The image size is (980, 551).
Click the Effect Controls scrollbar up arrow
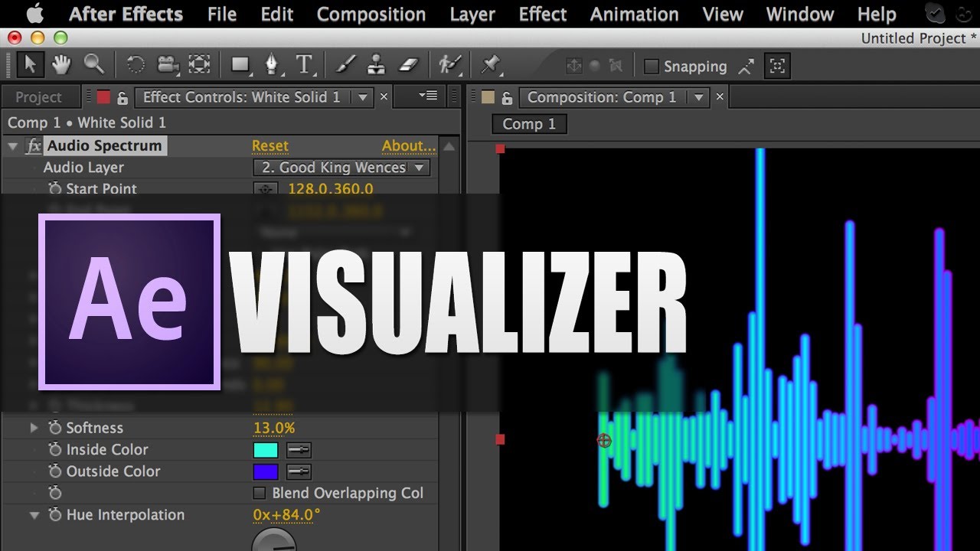point(450,145)
